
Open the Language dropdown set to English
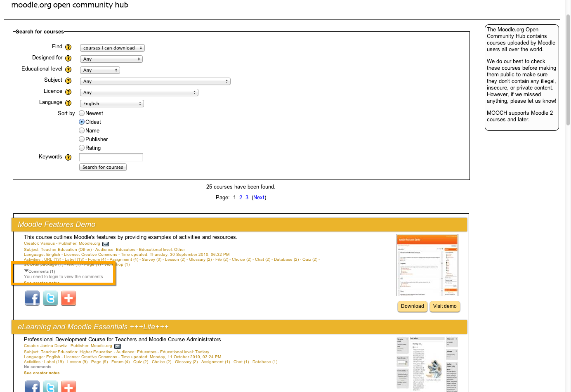112,104
